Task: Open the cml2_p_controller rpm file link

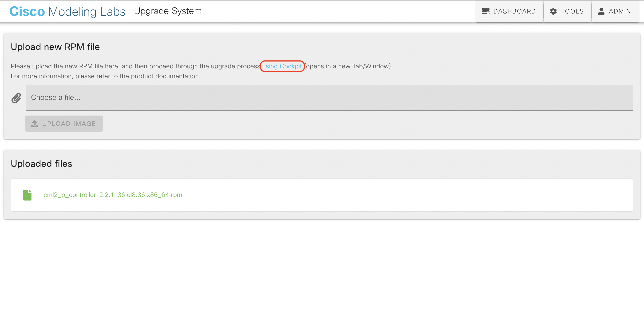Action: [113, 195]
